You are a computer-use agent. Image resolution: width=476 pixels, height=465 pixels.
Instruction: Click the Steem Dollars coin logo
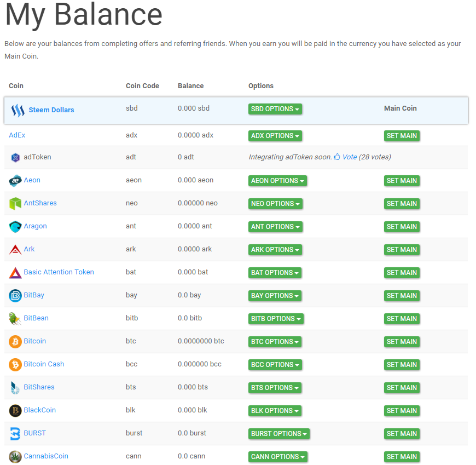pyautogui.click(x=18, y=110)
